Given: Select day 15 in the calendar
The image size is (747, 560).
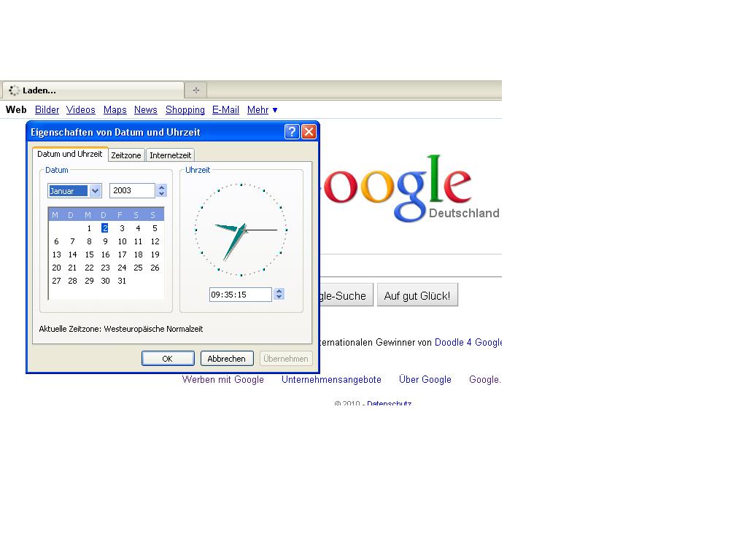Looking at the screenshot, I should pos(89,254).
